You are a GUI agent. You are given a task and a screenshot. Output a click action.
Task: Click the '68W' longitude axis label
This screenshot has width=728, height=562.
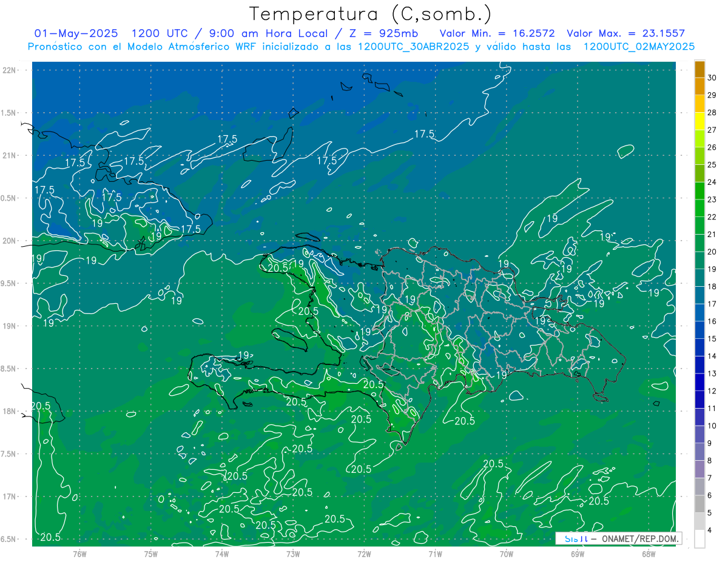tap(649, 554)
